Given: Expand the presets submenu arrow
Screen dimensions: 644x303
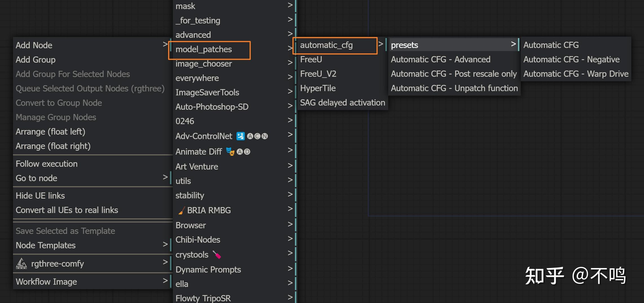Looking at the screenshot, I should tap(513, 44).
